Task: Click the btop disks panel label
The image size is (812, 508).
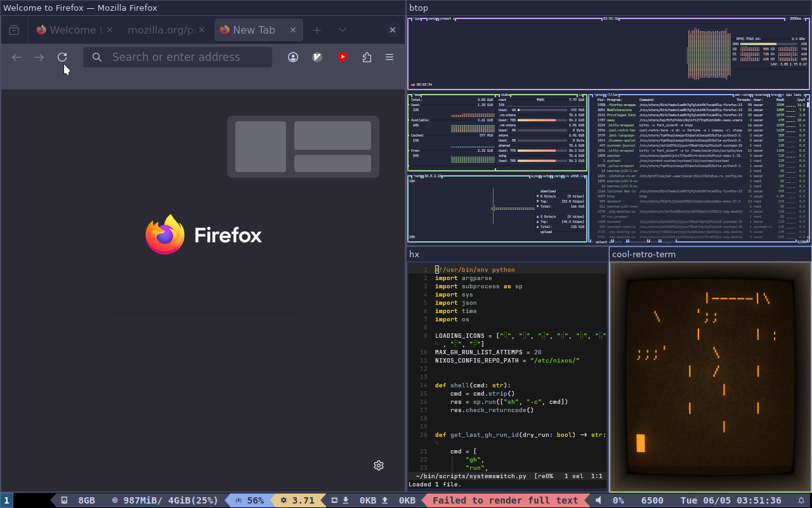Action: (x=506, y=95)
